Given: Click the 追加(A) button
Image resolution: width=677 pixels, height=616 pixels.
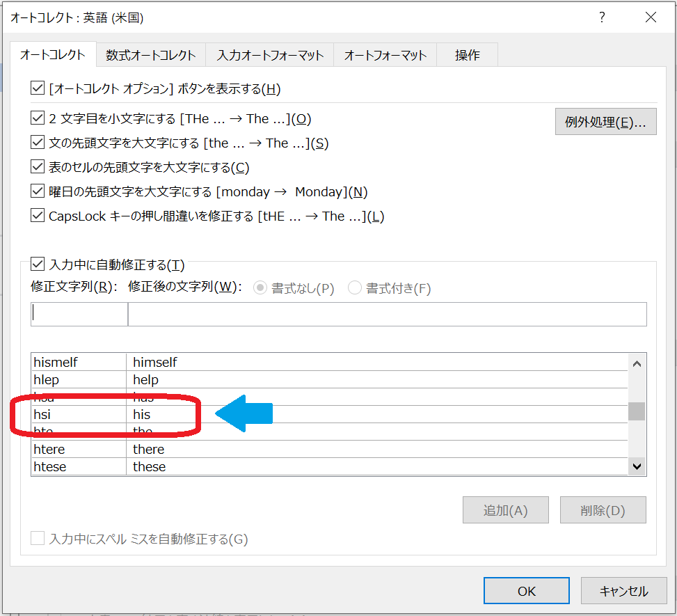Looking at the screenshot, I should (506, 510).
